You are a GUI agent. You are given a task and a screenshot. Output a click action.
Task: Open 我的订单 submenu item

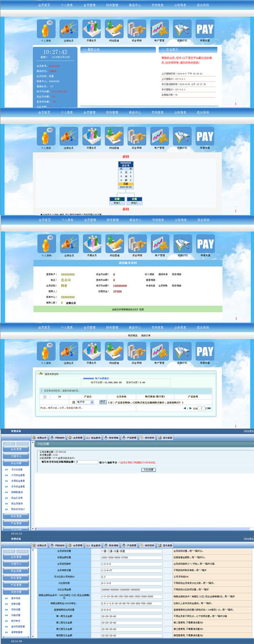[x=146, y=336]
